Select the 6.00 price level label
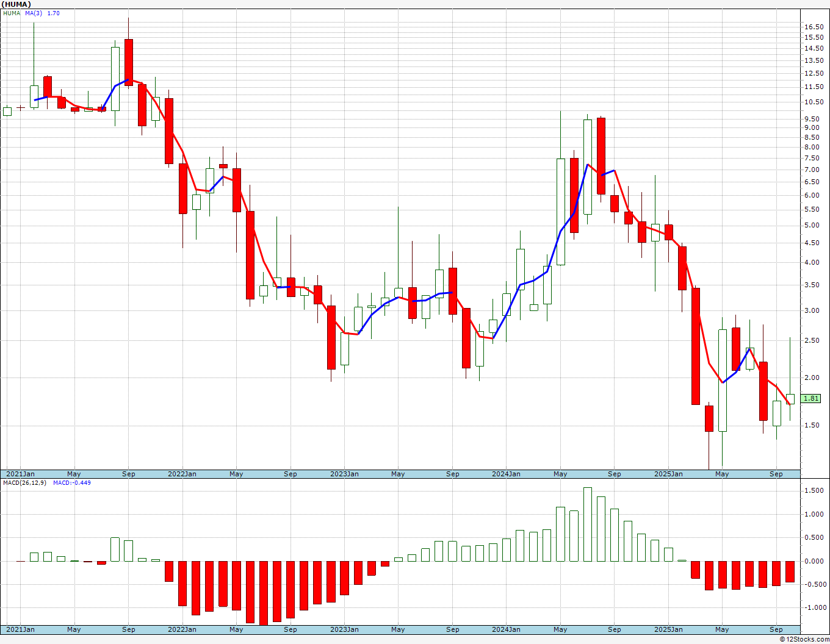The width and height of the screenshot is (830, 644). point(812,195)
